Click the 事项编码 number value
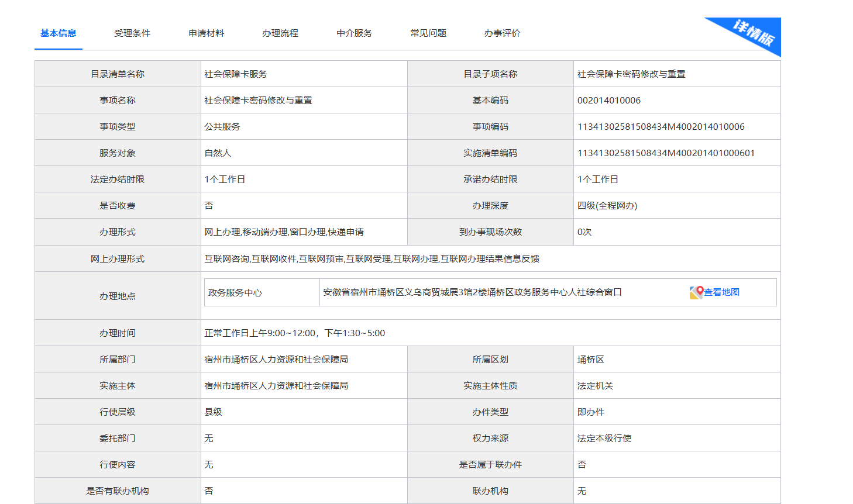Image resolution: width=853 pixels, height=504 pixels. pos(661,127)
